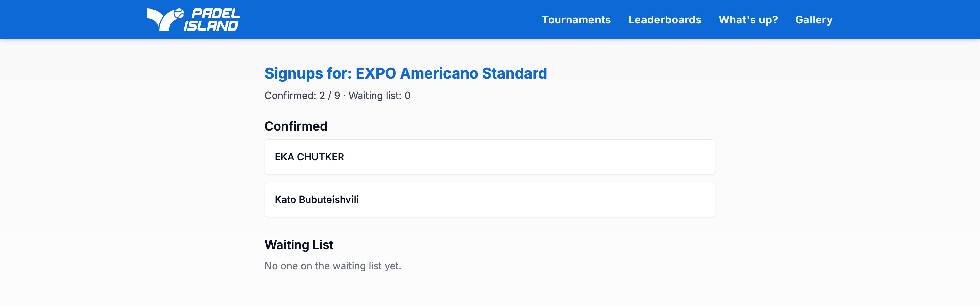Go to the What's up? section
The width and height of the screenshot is (980, 306).
tap(748, 19)
